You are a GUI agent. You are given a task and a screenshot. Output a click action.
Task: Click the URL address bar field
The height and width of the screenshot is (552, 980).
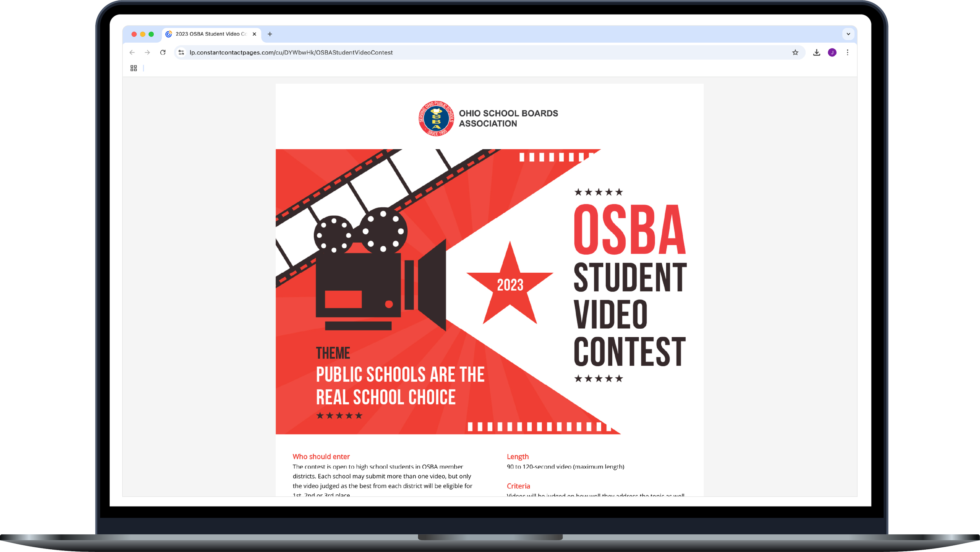(470, 52)
